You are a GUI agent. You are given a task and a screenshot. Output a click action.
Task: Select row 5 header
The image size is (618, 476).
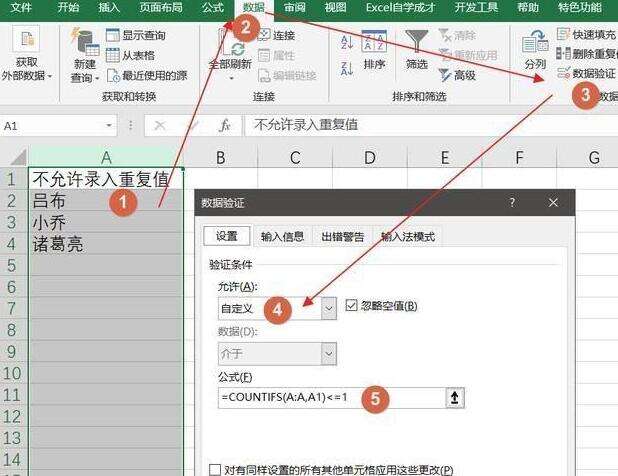pos(12,265)
